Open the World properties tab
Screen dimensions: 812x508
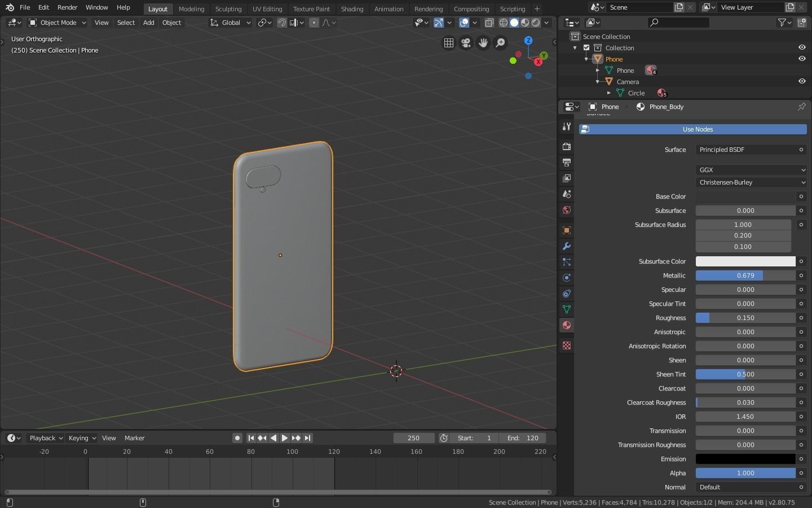[567, 210]
